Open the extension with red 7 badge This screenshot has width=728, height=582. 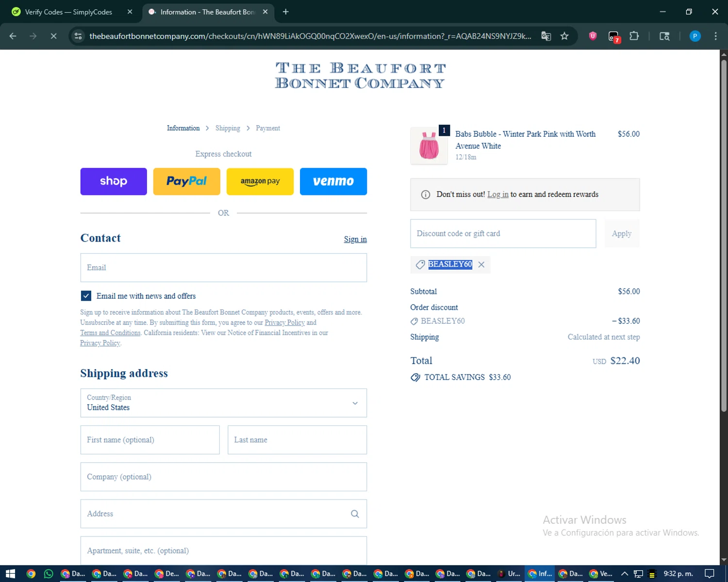coord(614,36)
